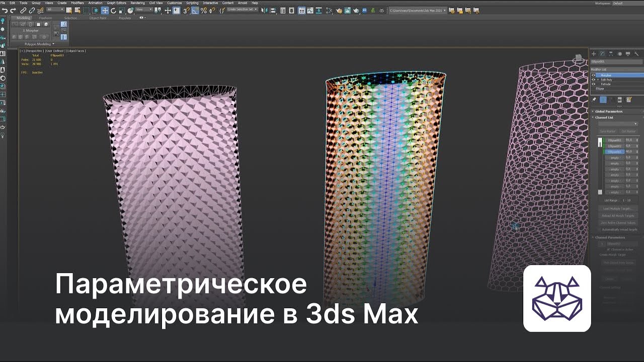Click the Select and Place tool
644x362 pixels.
[x=130, y=11]
